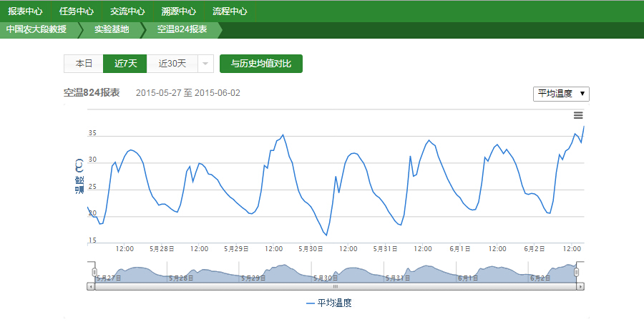Viewport: 644px width, 327px height.
Task: Click the 与历史均值对比 button
Action: pos(261,64)
